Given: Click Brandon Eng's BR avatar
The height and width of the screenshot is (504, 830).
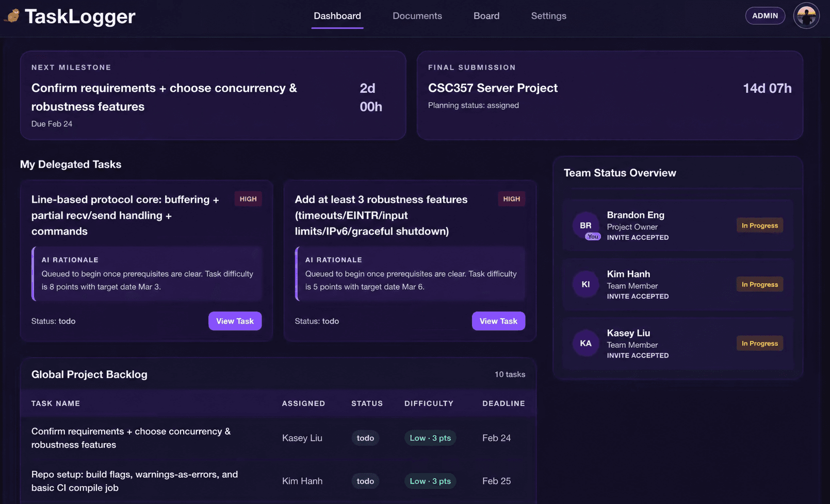Looking at the screenshot, I should 585,225.
